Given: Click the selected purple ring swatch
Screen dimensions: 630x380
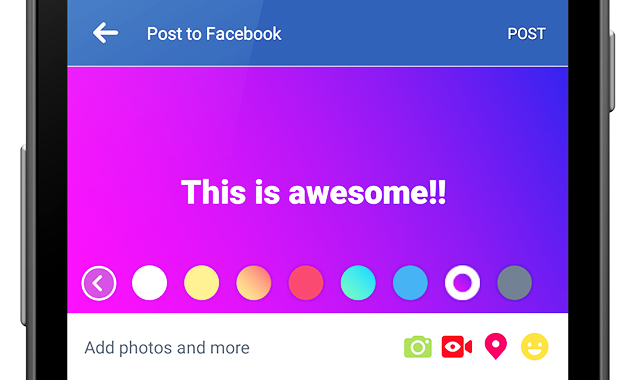Looking at the screenshot, I should point(462,283).
